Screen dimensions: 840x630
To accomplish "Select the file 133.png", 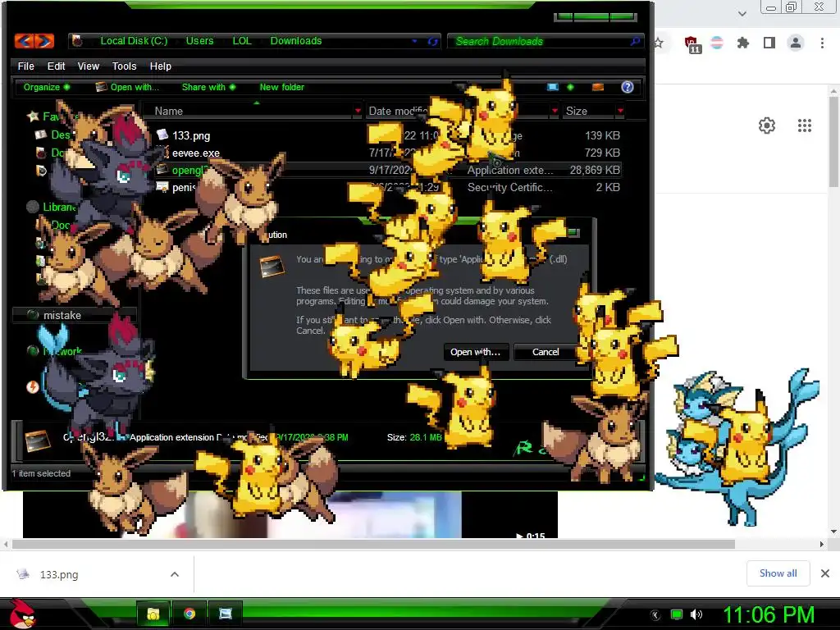I will pos(190,136).
